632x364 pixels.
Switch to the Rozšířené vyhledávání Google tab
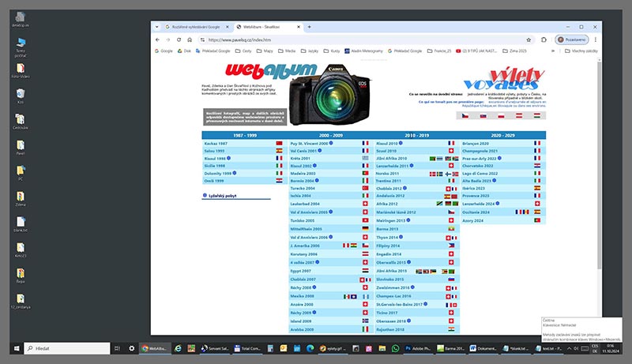point(188,26)
